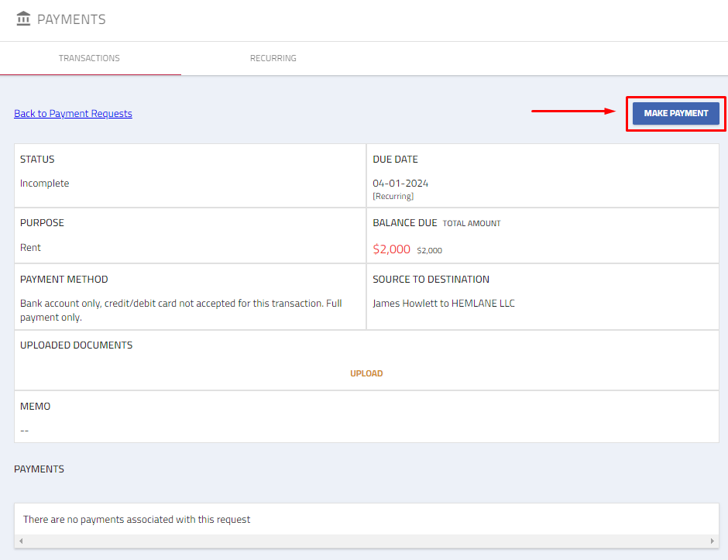The image size is (728, 560).
Task: Click the right scroll arrow in payments table
Action: click(713, 541)
